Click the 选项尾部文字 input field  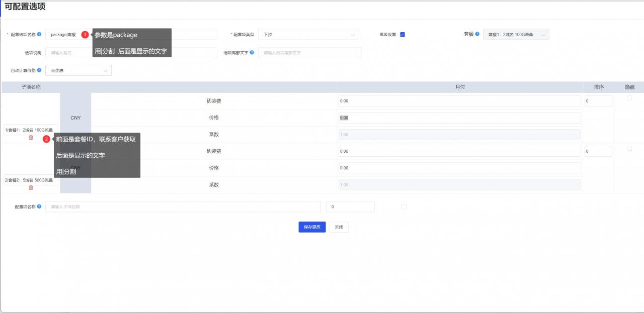(x=309, y=53)
